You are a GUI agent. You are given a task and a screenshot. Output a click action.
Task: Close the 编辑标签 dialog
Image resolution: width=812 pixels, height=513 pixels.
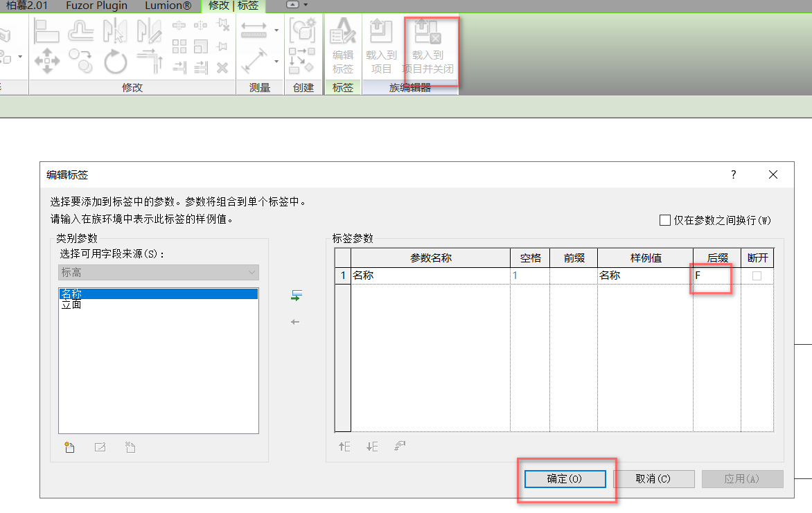pos(773,174)
